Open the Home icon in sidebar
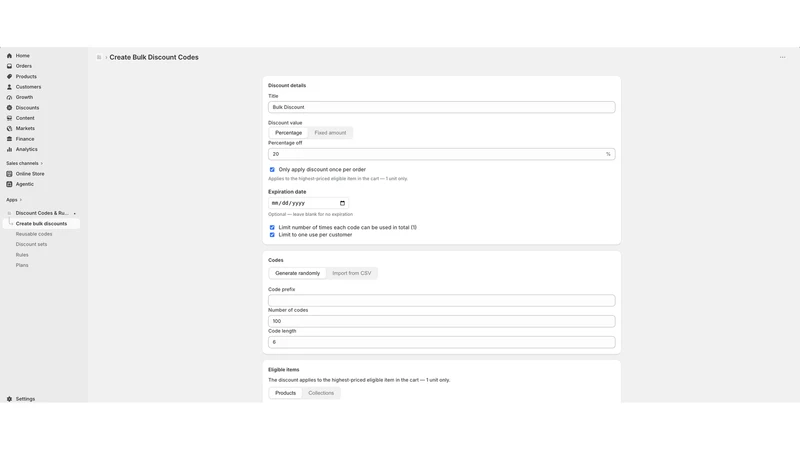 9,56
